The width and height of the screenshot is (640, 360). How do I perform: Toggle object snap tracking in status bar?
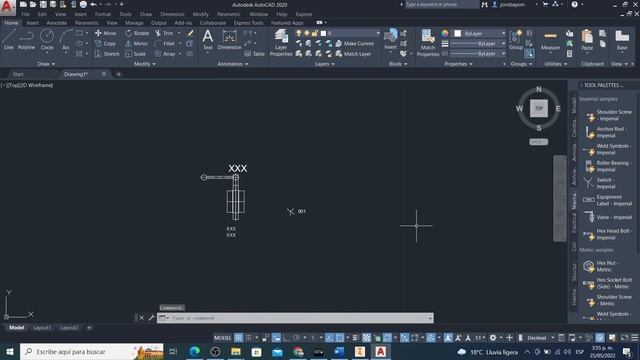pos(329,338)
